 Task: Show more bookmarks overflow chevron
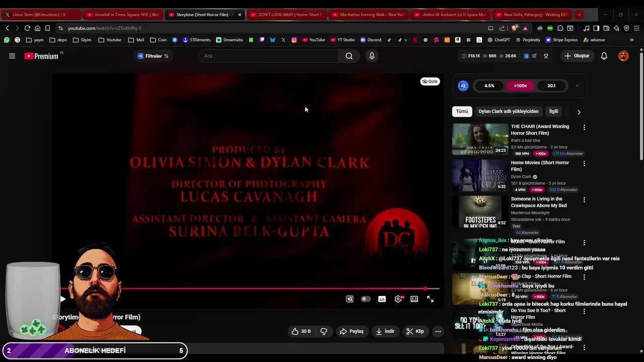tap(632, 40)
